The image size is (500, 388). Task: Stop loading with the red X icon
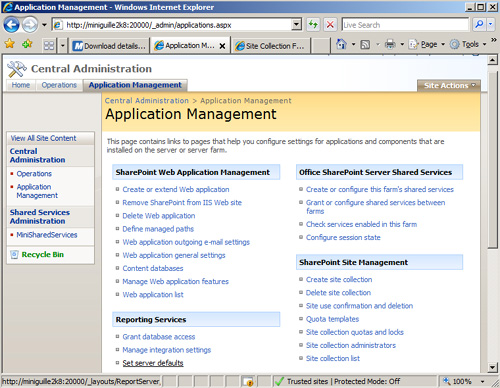click(x=330, y=25)
